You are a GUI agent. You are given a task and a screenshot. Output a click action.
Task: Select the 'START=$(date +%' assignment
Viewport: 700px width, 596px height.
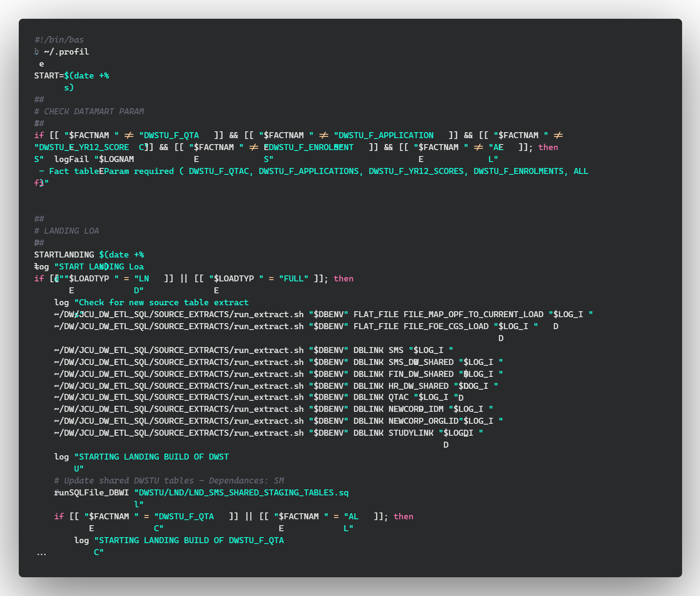coord(72,75)
